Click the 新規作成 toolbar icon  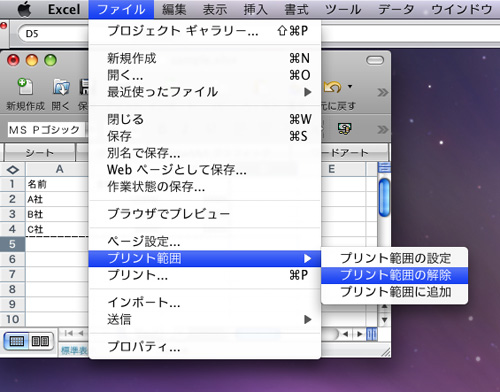coord(25,87)
